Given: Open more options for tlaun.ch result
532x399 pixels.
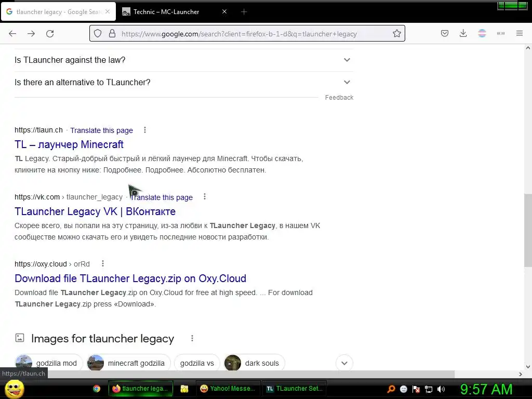Looking at the screenshot, I should coord(145,130).
